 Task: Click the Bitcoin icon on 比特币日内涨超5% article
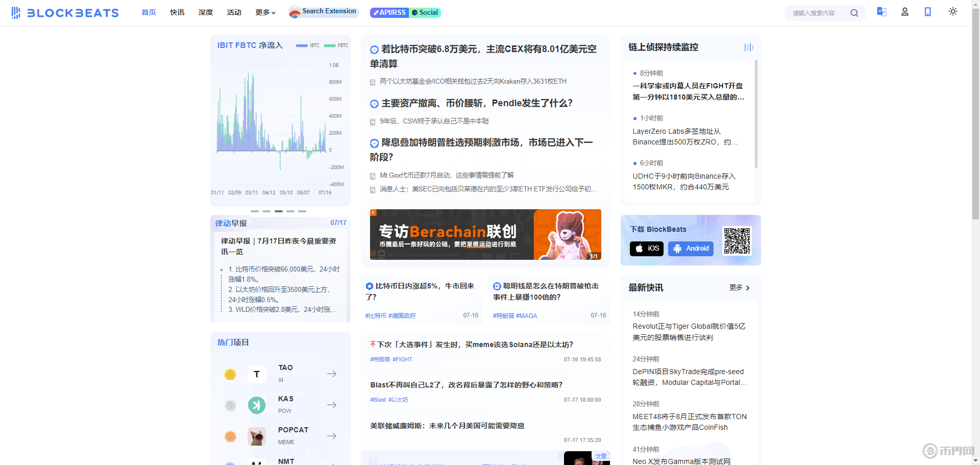coord(370,286)
